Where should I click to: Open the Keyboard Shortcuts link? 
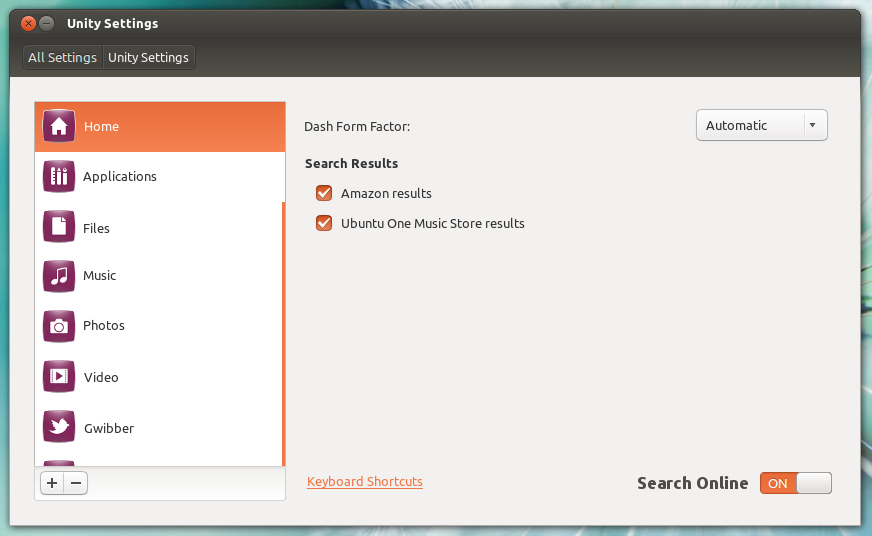coord(365,482)
